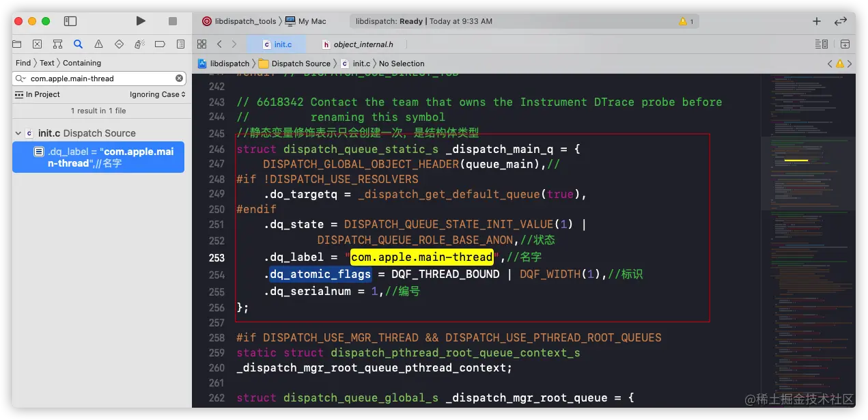Click .dq_serialnum on line 255

pos(307,291)
